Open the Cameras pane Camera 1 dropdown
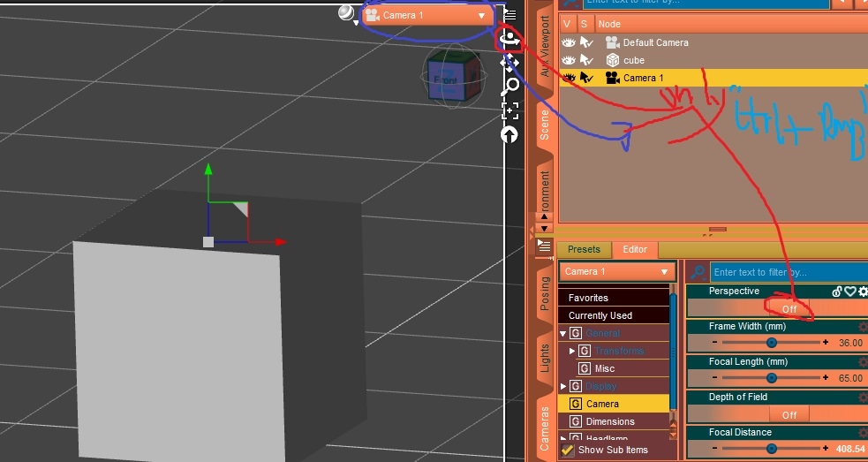The height and width of the screenshot is (462, 868). [x=617, y=271]
